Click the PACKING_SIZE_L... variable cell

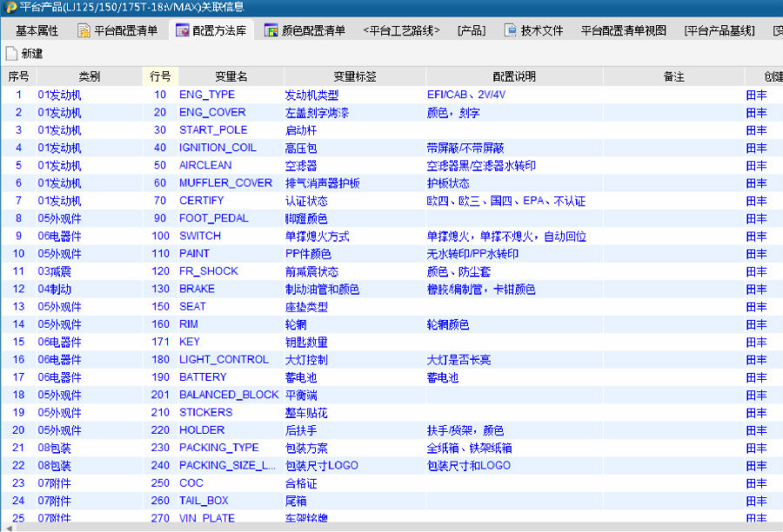[x=231, y=466]
